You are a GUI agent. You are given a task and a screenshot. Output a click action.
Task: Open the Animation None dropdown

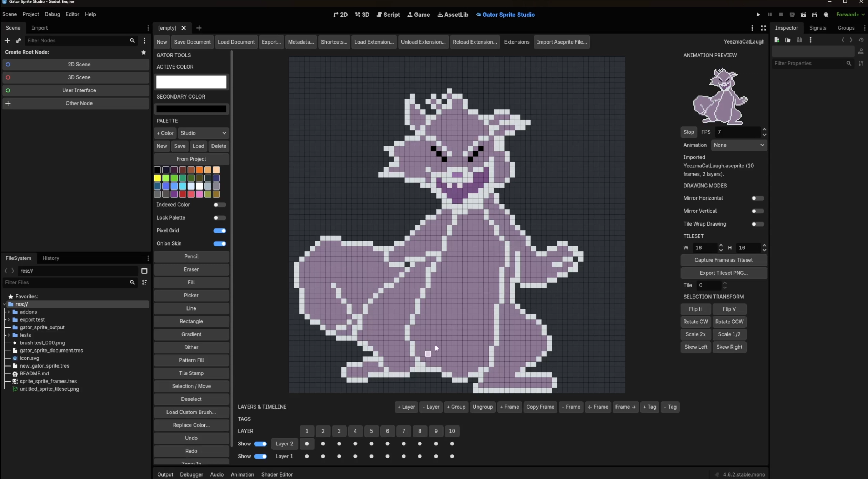tap(739, 145)
